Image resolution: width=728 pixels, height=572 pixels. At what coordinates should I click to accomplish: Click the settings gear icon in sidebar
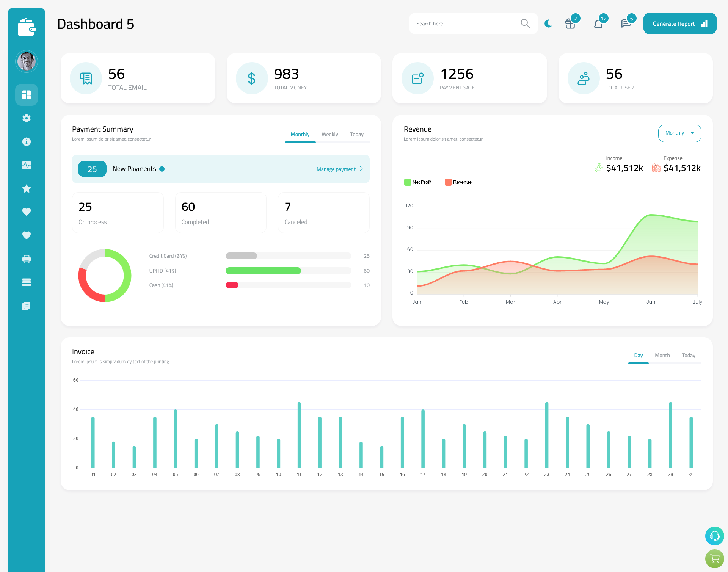(26, 118)
